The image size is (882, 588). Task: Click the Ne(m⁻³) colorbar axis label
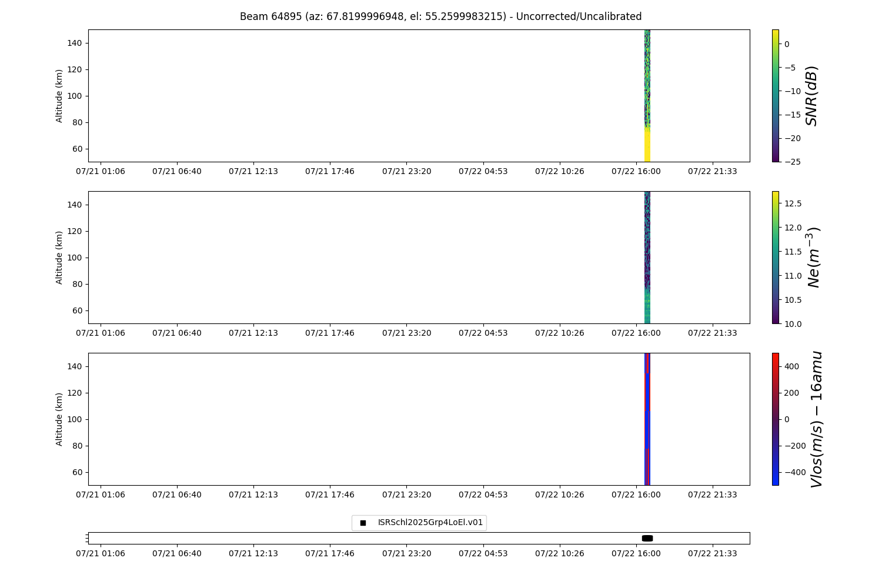[814, 258]
